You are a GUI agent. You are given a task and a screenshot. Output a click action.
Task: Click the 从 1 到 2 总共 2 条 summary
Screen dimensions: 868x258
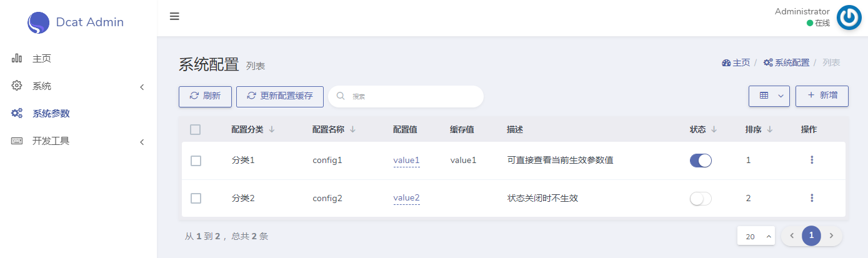[x=226, y=236]
